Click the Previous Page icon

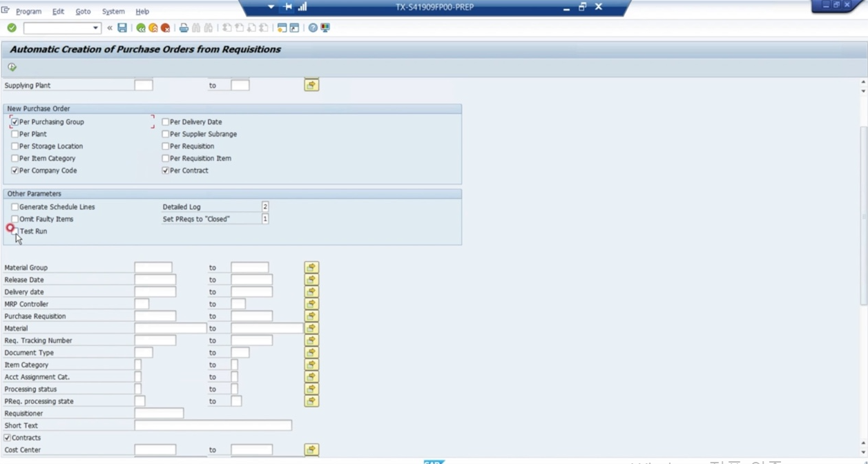click(239, 28)
